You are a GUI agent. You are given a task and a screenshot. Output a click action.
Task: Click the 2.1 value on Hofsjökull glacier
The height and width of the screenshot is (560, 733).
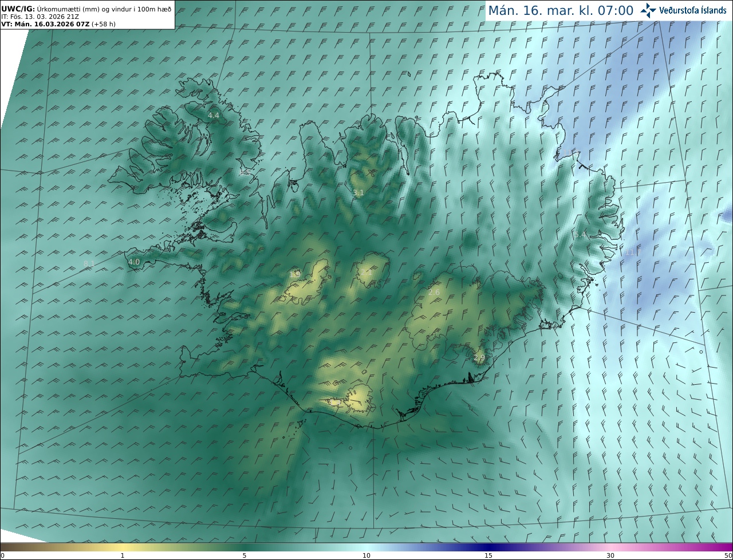point(366,273)
